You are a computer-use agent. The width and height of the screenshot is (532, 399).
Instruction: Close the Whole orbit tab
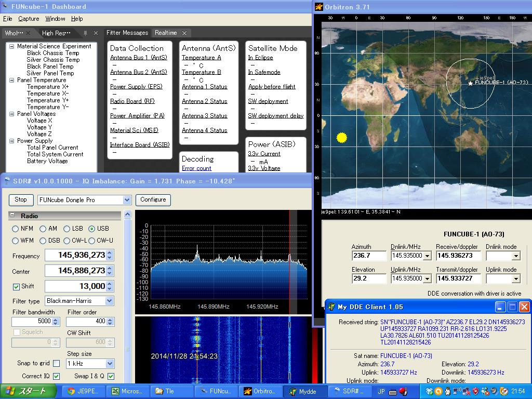point(28,33)
